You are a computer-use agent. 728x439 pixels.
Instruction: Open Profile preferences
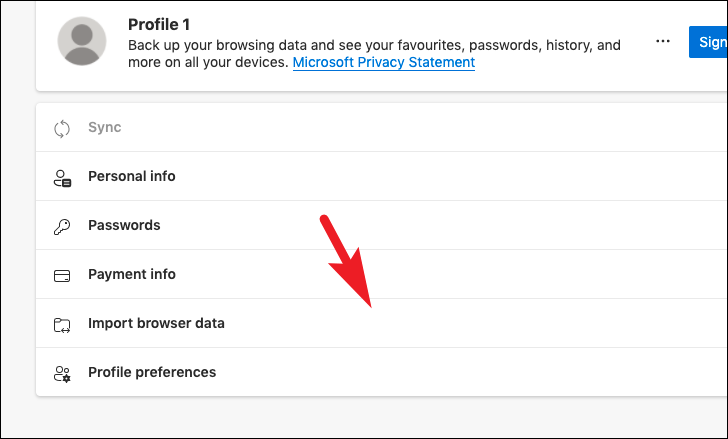point(382,372)
